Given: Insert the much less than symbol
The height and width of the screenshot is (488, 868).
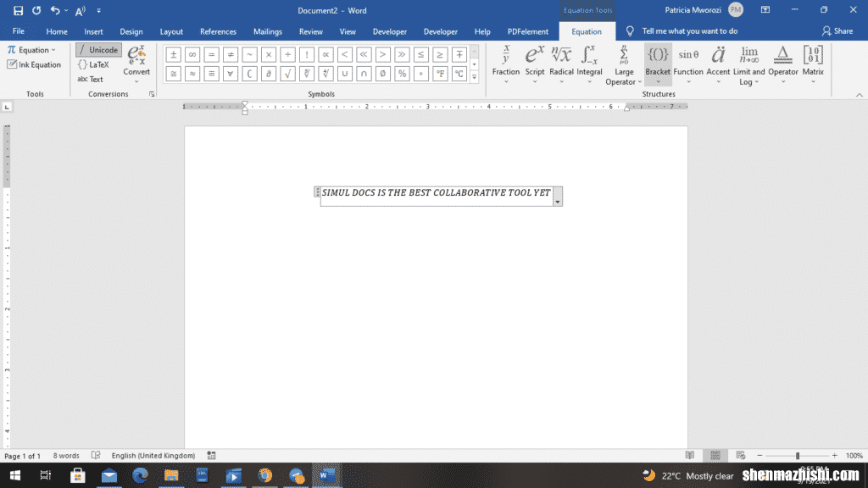Looking at the screenshot, I should pos(364,55).
